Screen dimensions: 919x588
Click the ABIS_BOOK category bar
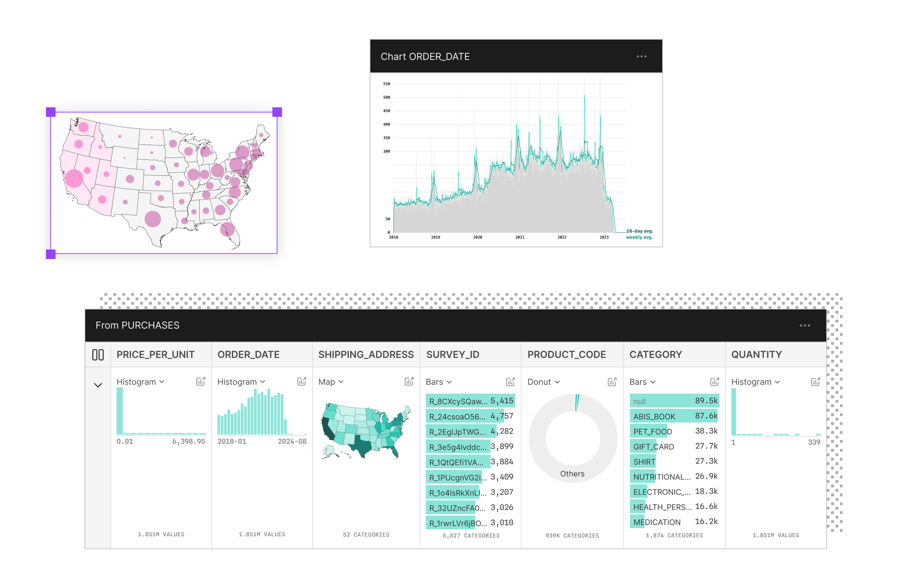coord(673,416)
